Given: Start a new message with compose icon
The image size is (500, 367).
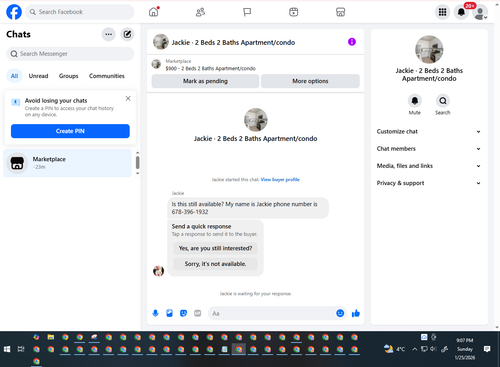Looking at the screenshot, I should pos(127,34).
